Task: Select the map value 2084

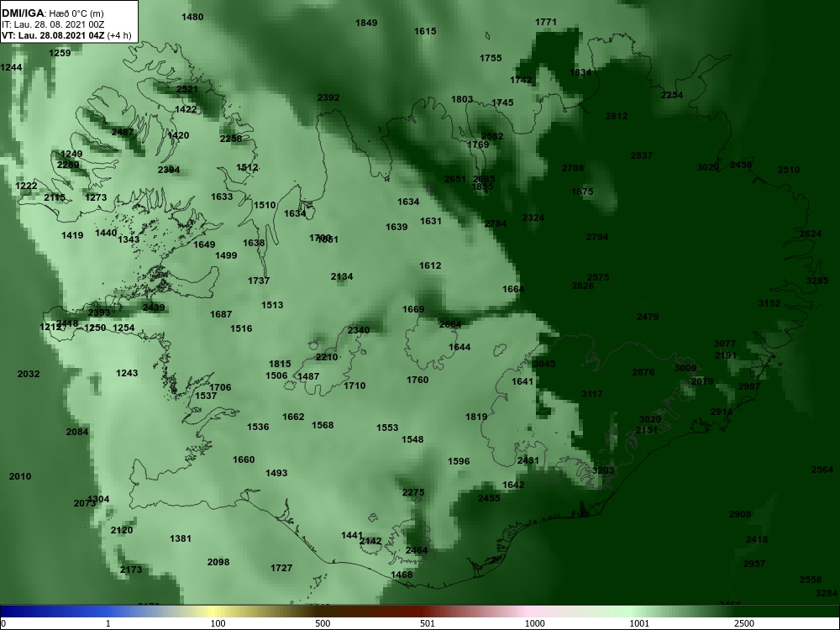Action: coord(77,432)
